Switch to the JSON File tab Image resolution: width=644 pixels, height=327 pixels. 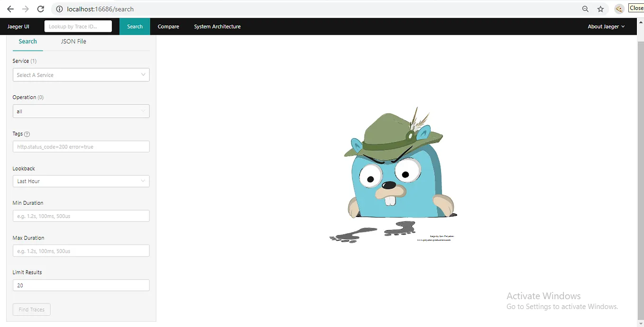74,41
